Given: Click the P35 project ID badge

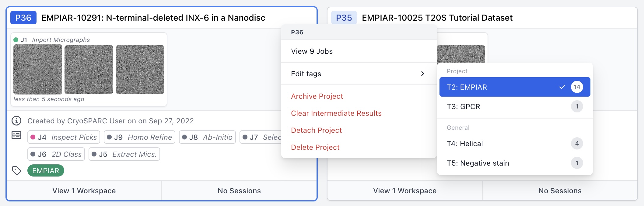Looking at the screenshot, I should (344, 18).
